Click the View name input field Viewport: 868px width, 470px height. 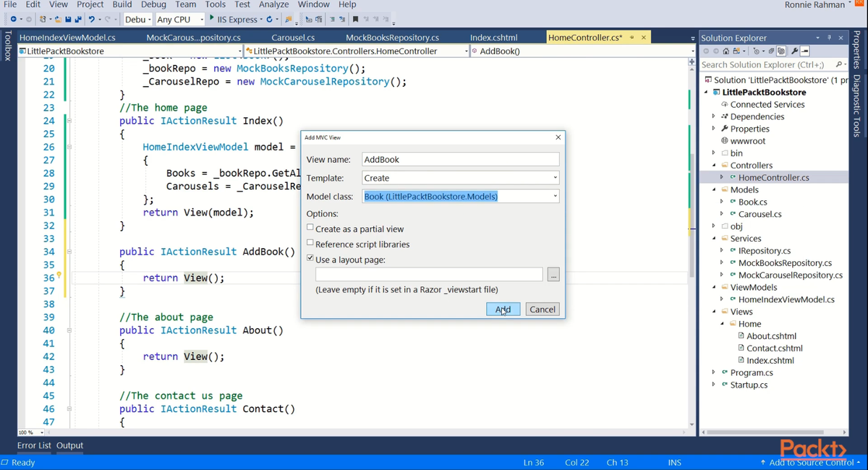(461, 159)
